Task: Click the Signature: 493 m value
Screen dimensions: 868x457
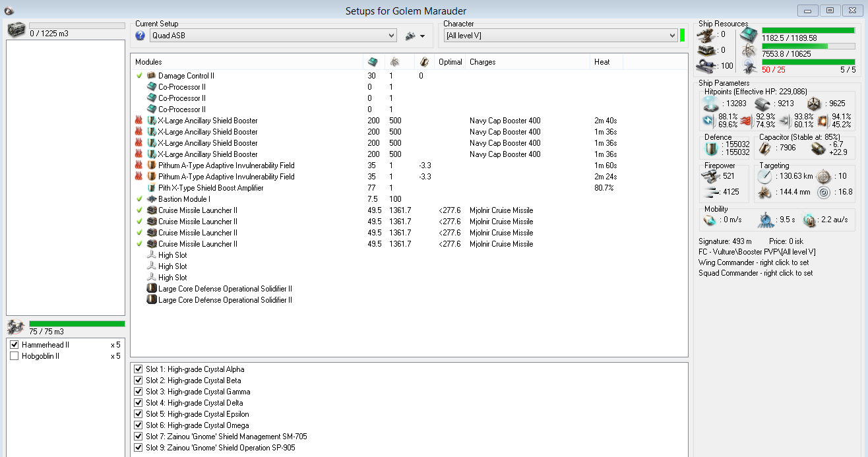Action: point(726,241)
